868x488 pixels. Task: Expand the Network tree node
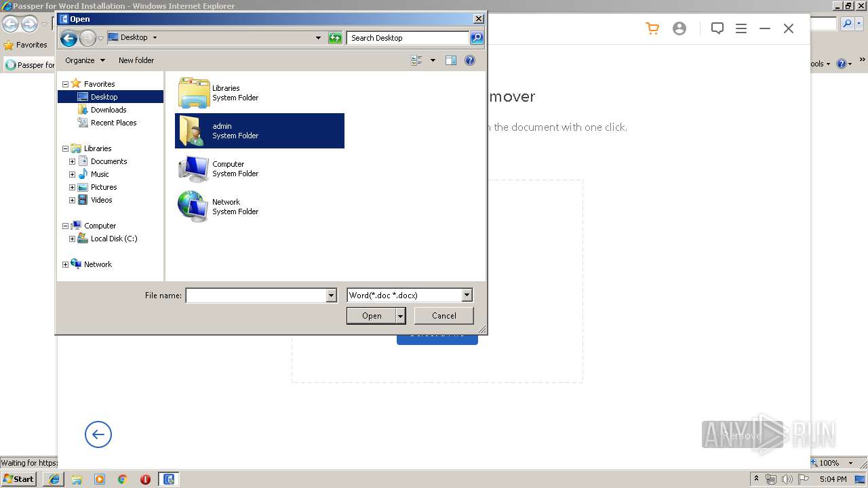[x=65, y=264]
